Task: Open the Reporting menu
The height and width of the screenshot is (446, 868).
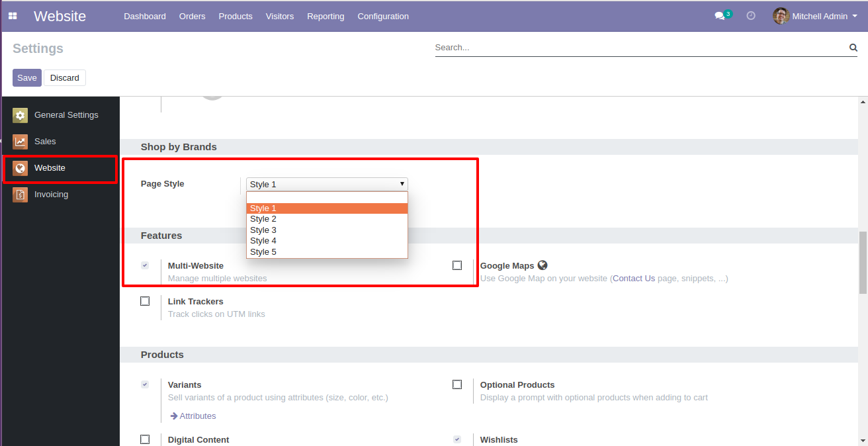Action: pyautogui.click(x=325, y=16)
